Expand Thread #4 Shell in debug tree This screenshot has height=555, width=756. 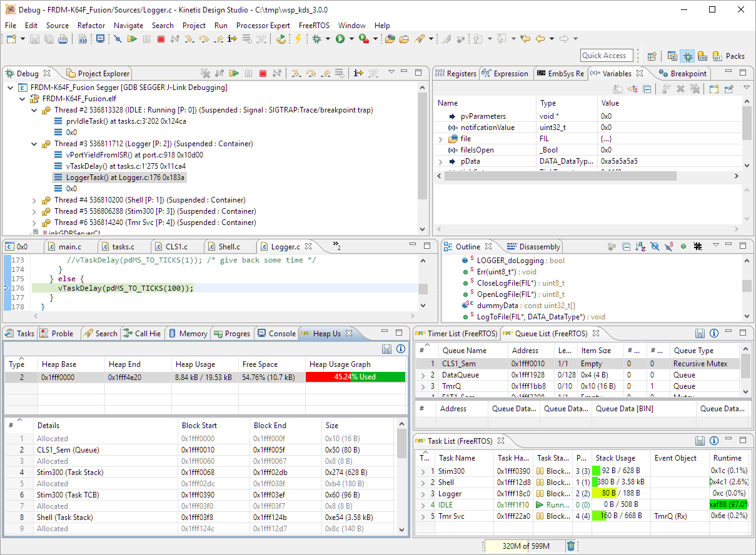[34, 200]
